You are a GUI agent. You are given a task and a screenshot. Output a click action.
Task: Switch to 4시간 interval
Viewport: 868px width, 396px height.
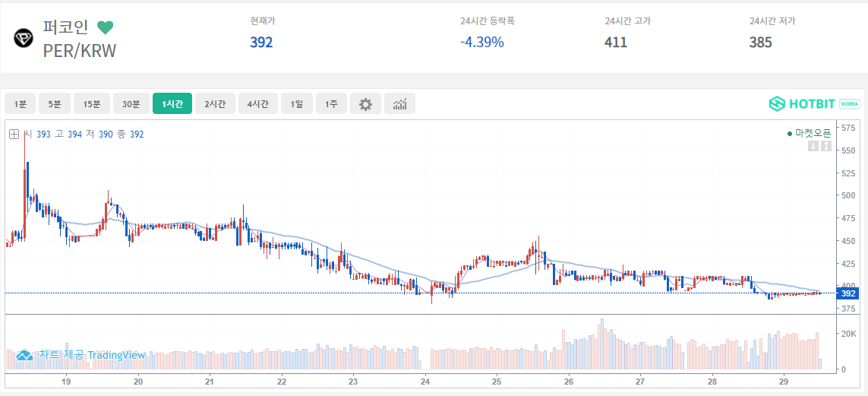pos(258,103)
